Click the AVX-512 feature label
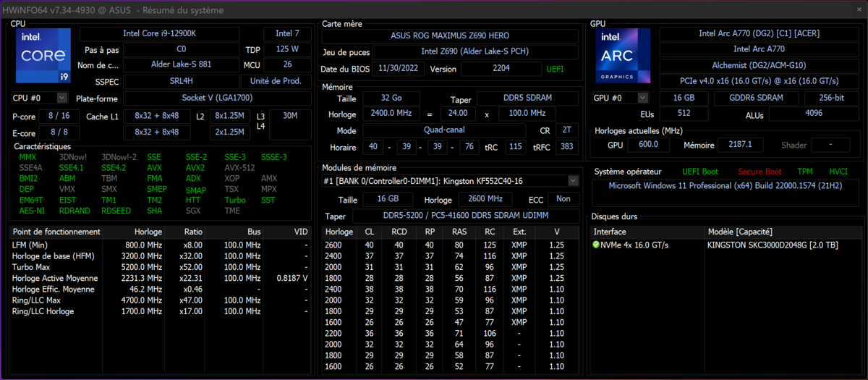The width and height of the screenshot is (868, 380). (238, 167)
